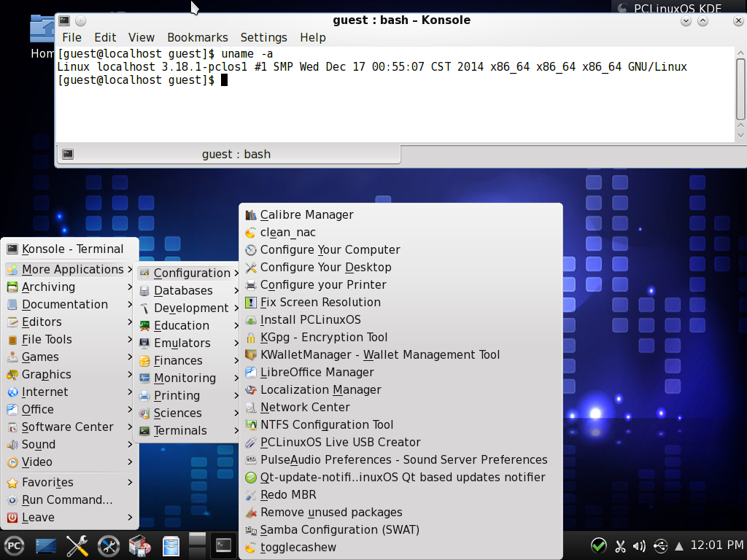Open the clipboard scissors tray icon

[x=620, y=546]
